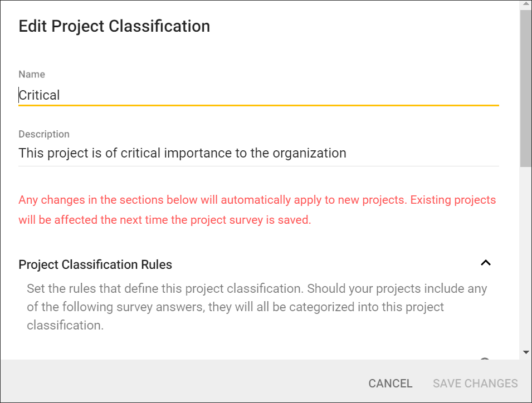Click the Name field label

coord(32,75)
